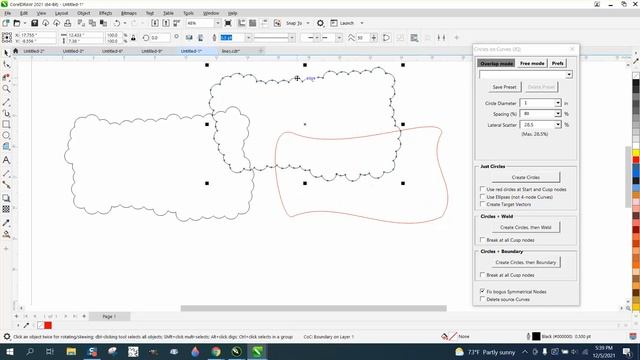640x360 pixels.
Task: Switch to Free mode tab
Action: [x=532, y=63]
